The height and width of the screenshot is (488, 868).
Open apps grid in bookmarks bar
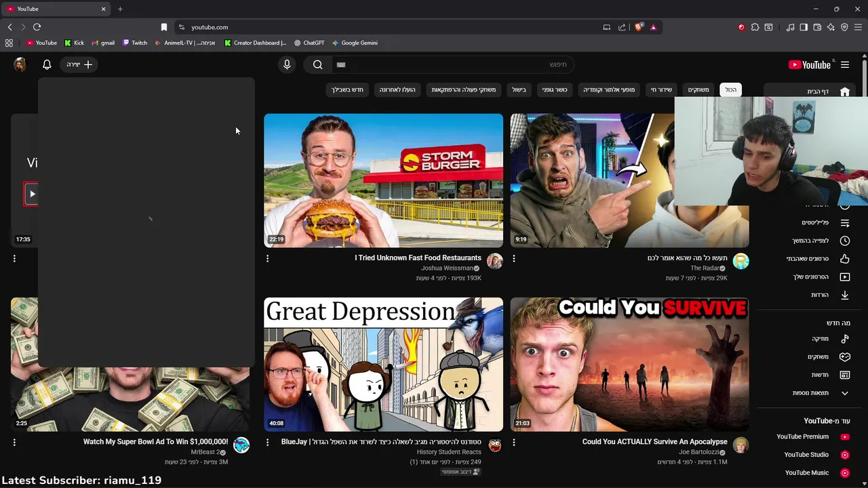pyautogui.click(x=9, y=43)
